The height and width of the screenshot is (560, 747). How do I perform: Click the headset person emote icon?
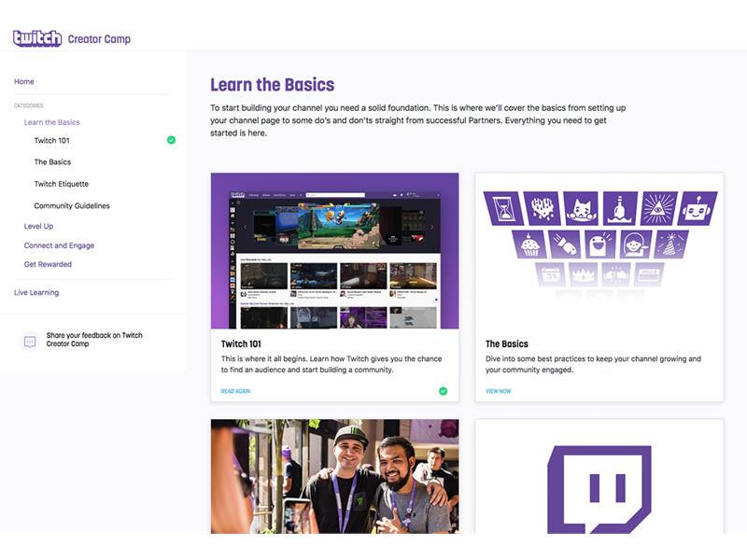tap(635, 245)
